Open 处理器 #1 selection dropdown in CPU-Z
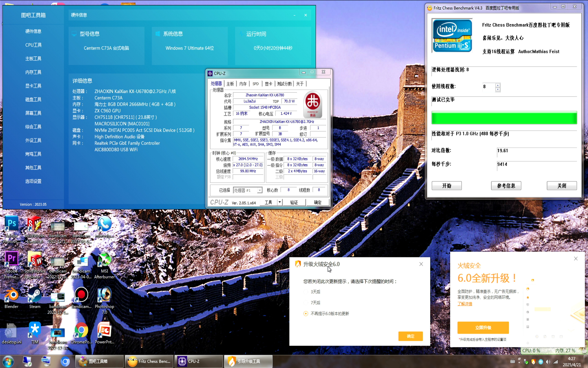588x368 pixels. [248, 190]
